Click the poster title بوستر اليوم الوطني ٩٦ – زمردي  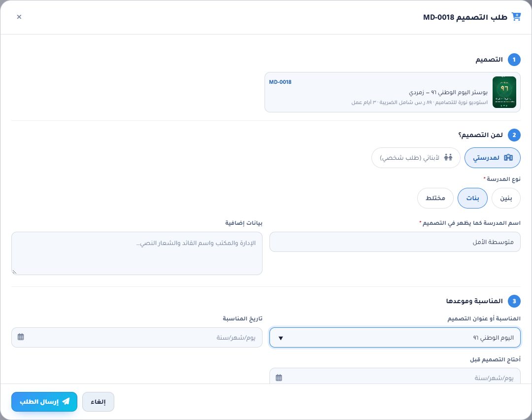[448, 92]
